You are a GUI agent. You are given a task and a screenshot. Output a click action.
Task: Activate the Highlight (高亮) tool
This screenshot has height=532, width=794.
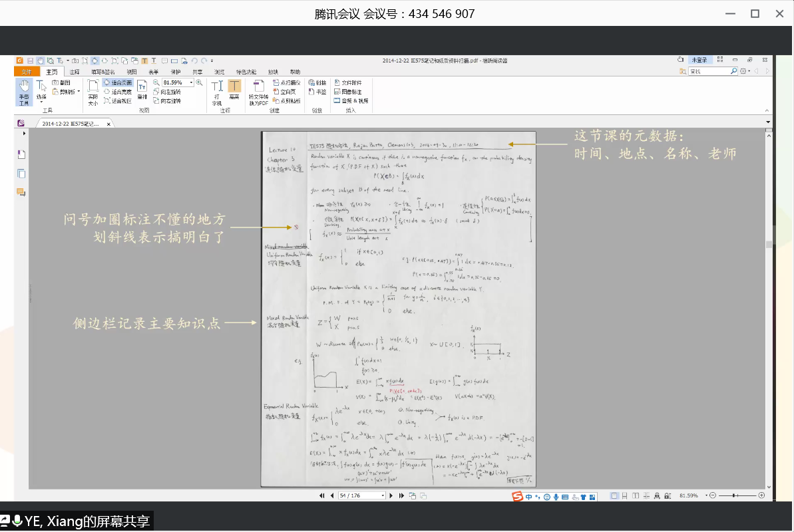tap(234, 90)
